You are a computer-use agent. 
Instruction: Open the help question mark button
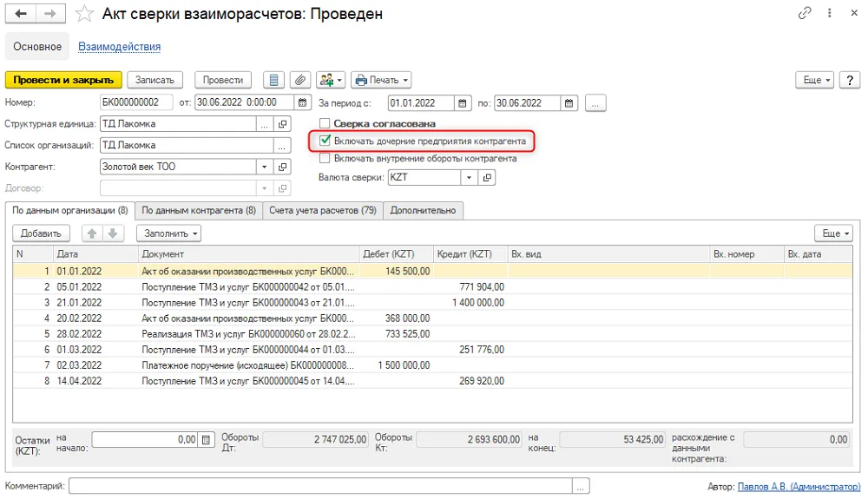[x=850, y=80]
